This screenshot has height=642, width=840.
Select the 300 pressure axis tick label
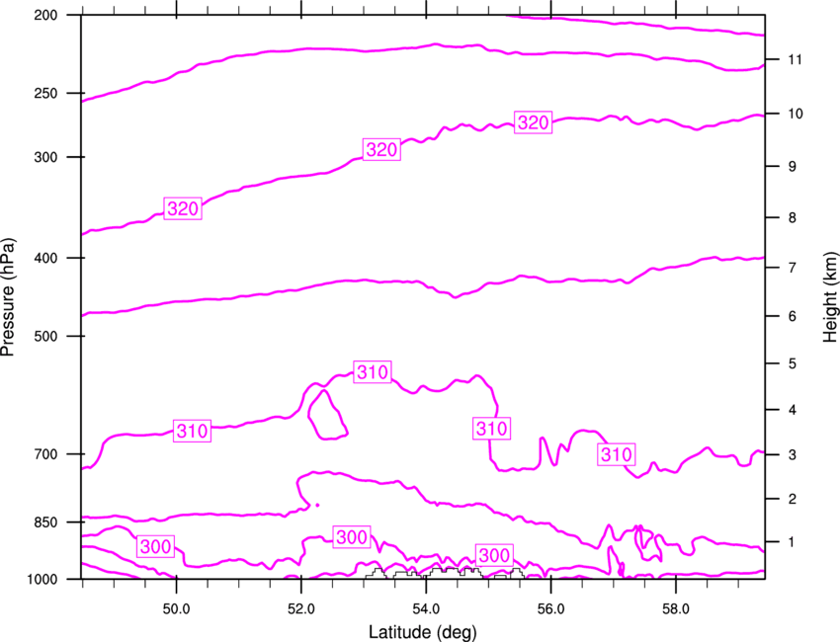tap(46, 157)
